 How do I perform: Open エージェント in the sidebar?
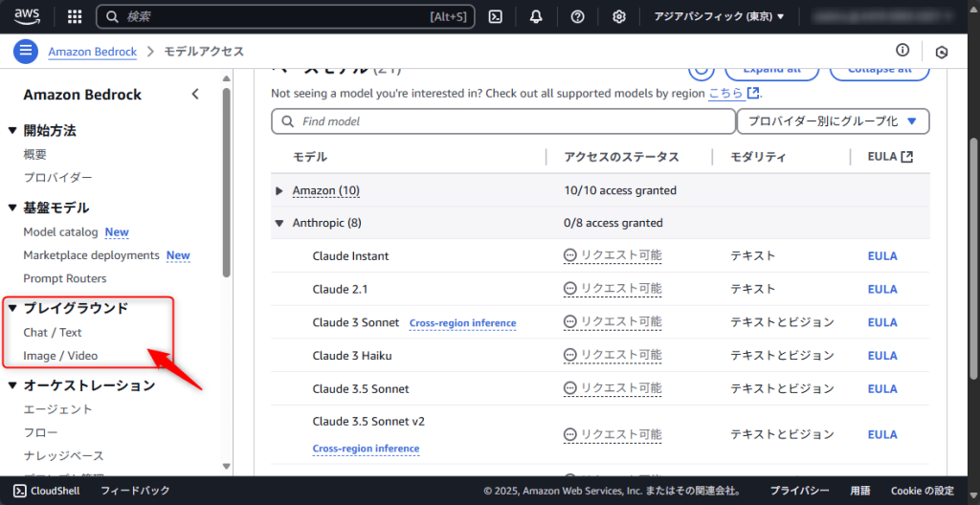57,409
